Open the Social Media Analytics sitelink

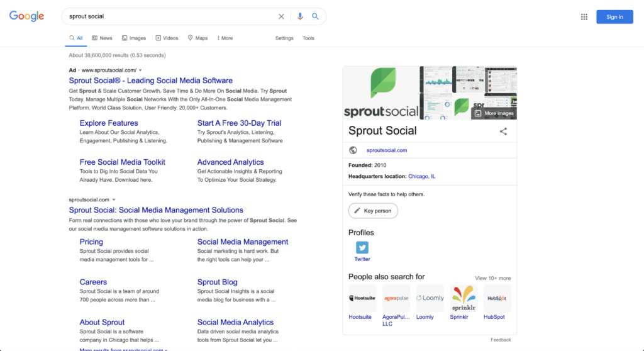(235, 322)
